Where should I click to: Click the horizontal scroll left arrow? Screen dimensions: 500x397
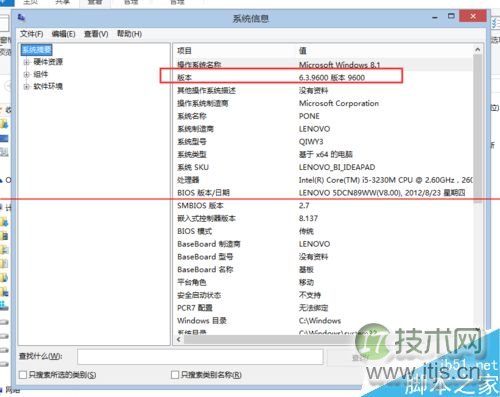click(x=179, y=339)
